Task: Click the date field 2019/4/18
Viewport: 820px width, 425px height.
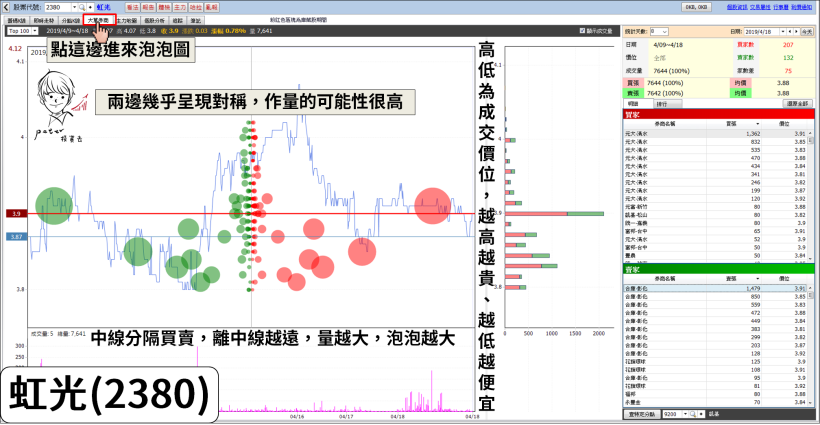Action: pyautogui.click(x=762, y=31)
